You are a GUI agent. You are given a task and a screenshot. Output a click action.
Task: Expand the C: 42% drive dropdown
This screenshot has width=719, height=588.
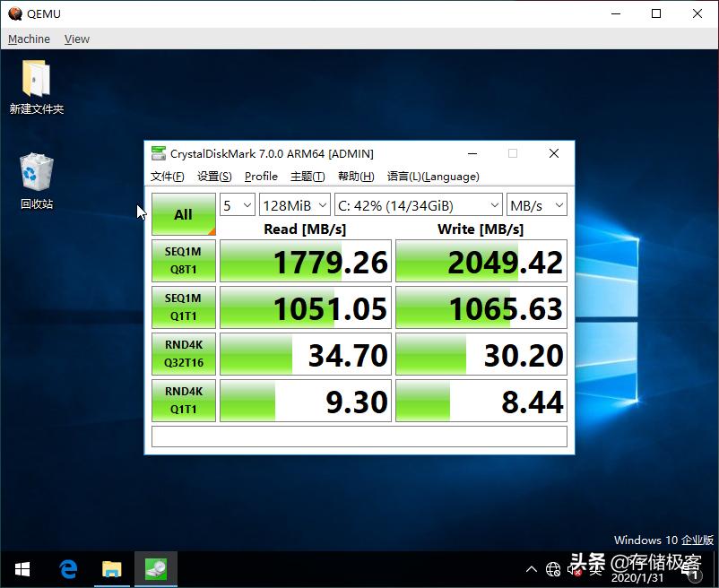[x=418, y=205]
